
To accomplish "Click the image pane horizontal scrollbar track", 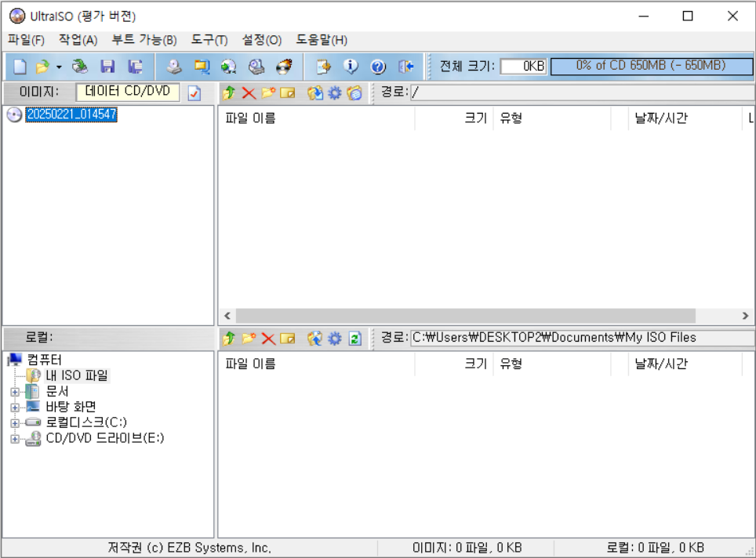I will tap(466, 316).
